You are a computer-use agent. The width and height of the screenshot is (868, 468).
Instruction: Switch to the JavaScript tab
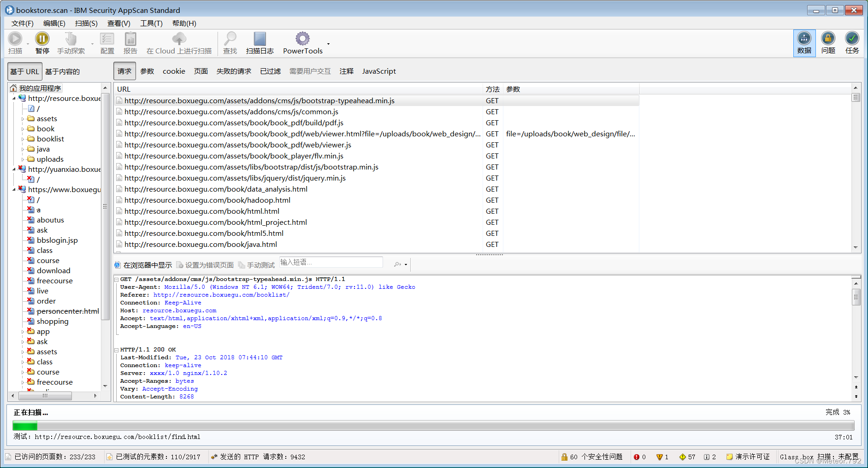pos(379,71)
